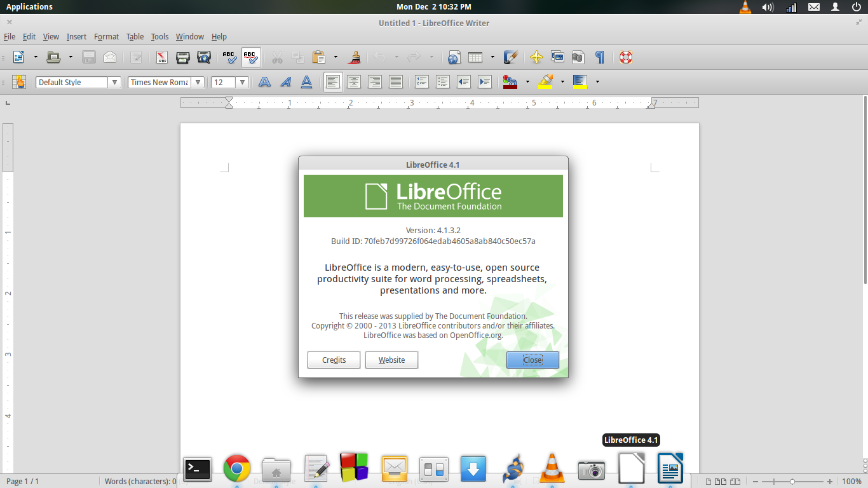Open the Edit menu

[x=29, y=37]
